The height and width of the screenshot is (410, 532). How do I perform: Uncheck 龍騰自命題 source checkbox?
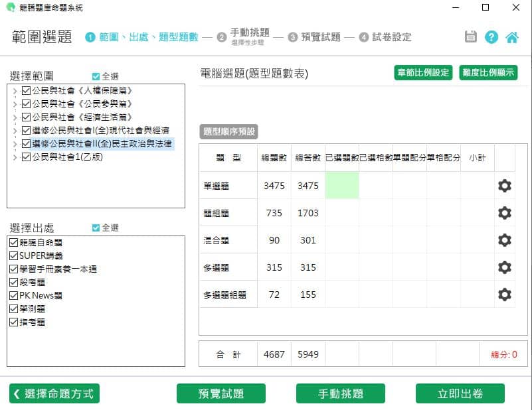point(13,242)
